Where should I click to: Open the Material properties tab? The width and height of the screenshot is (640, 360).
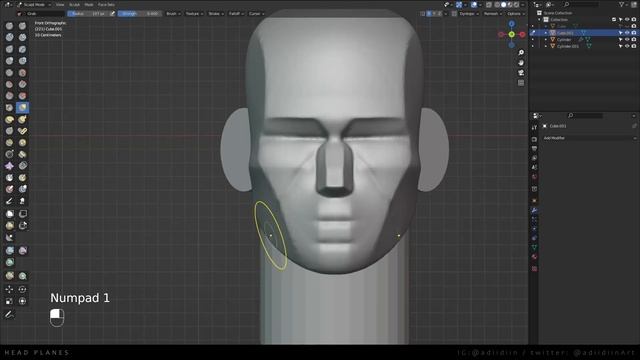534,257
